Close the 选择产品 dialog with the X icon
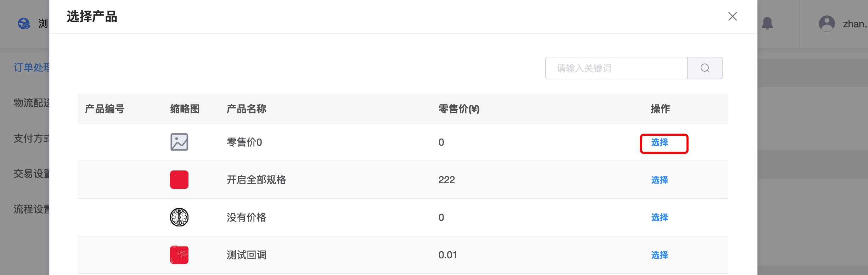 (x=732, y=16)
